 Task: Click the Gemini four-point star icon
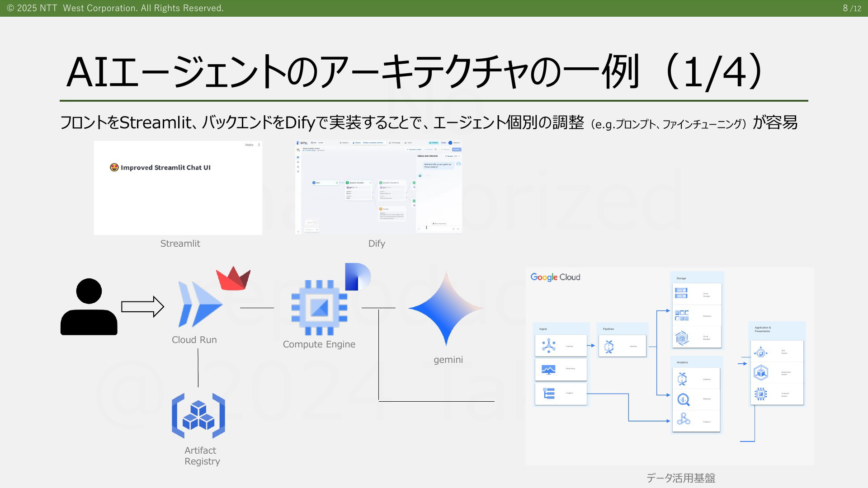coord(446,308)
